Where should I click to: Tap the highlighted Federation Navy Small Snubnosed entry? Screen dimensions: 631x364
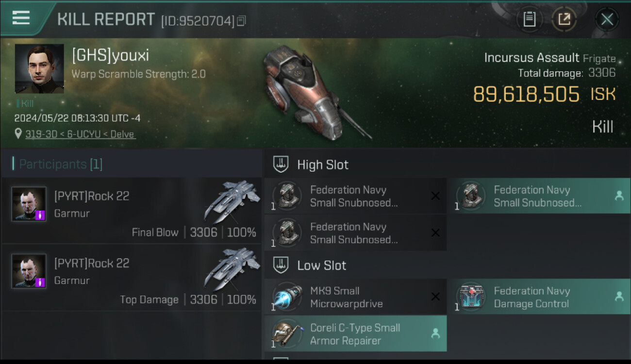click(539, 196)
